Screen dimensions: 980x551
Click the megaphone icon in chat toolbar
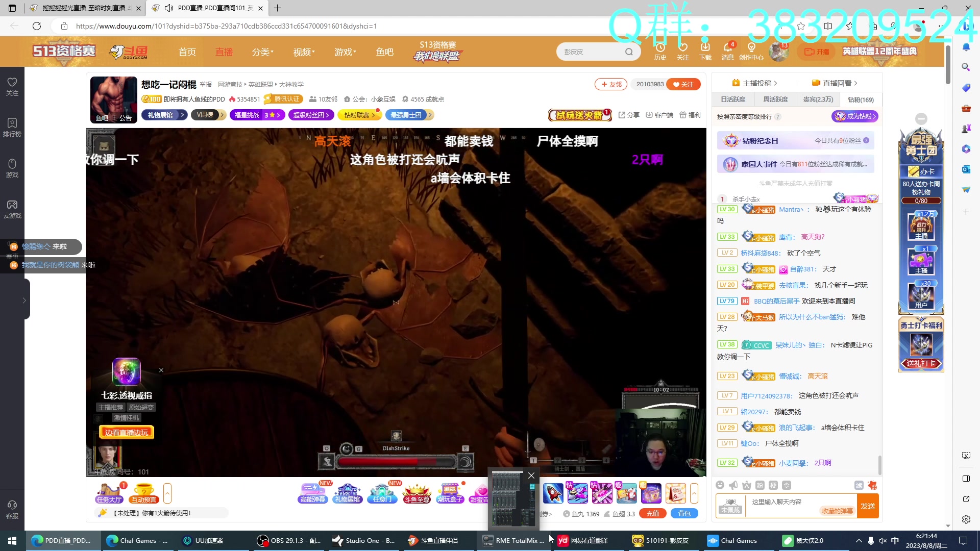[733, 485]
